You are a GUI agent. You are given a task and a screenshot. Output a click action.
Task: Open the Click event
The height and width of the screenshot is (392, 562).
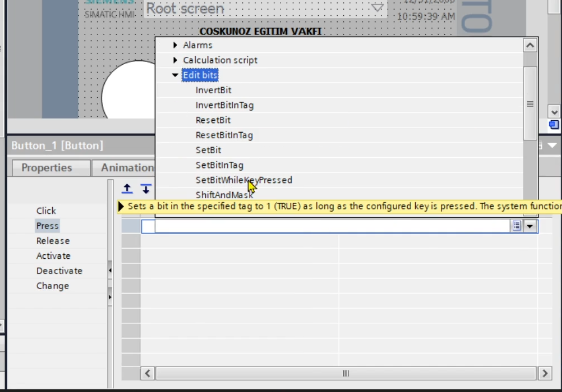point(46,211)
